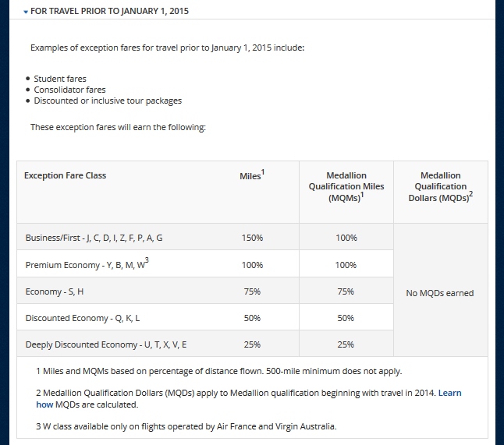Image resolution: width=504 pixels, height=445 pixels.
Task: Open the "Learn how" MQDs link
Action: tap(449, 393)
